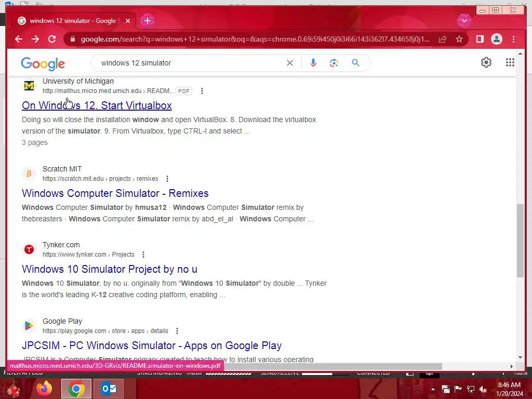Click the scratch.mit.edu projects remixes URL
The width and height of the screenshot is (532, 399).
point(100,179)
